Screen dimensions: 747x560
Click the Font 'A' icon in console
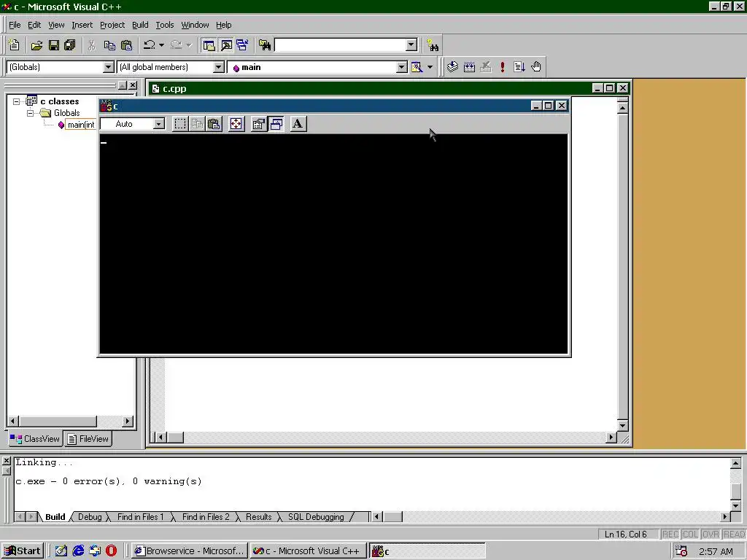298,124
